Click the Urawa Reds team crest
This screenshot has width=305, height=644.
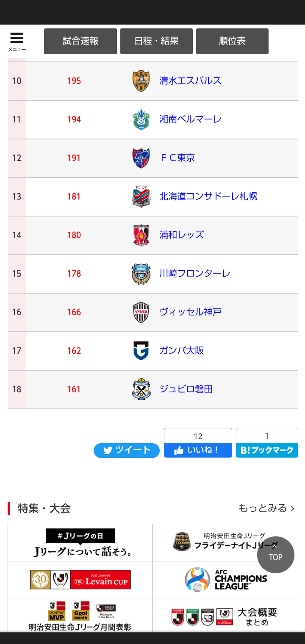[141, 235]
